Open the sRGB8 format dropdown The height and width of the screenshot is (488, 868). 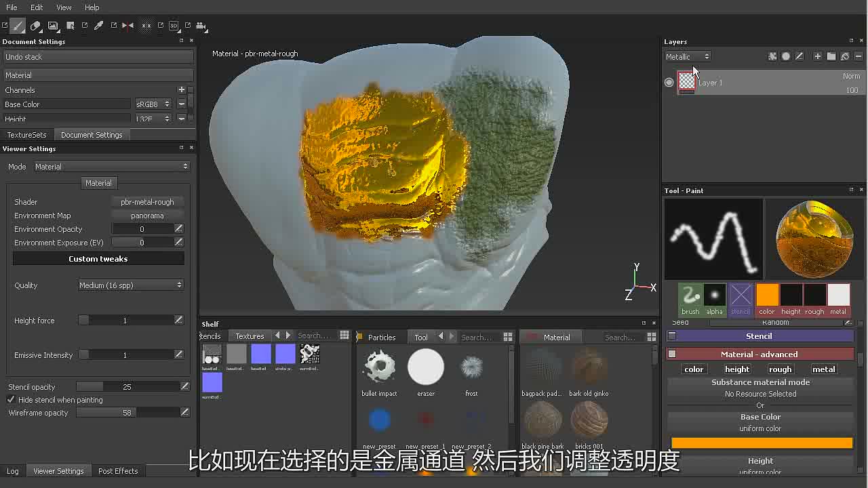point(153,104)
